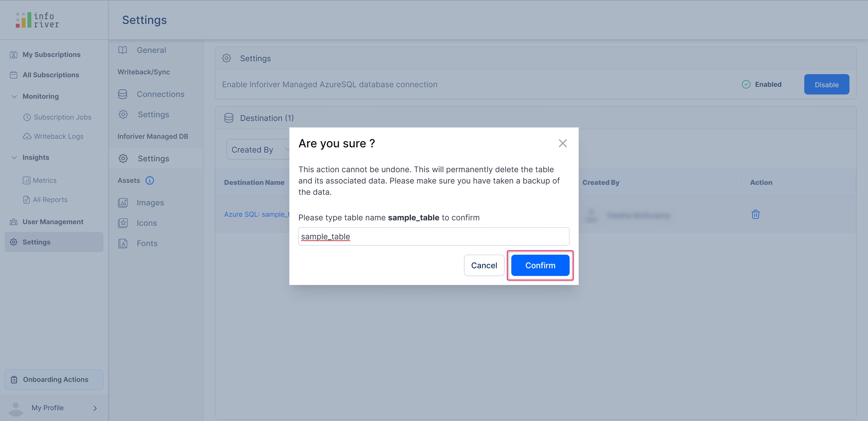Open Fonts assets section
The height and width of the screenshot is (421, 868).
(147, 243)
